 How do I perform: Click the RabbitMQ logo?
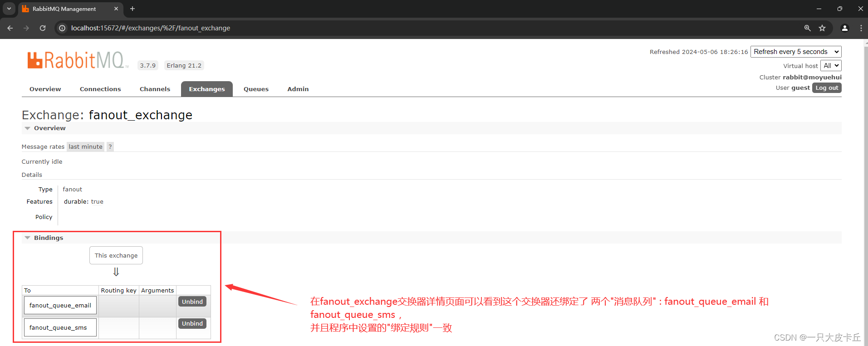click(77, 60)
